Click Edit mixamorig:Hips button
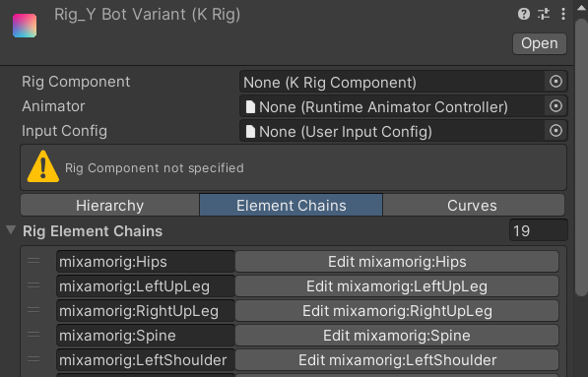The height and width of the screenshot is (377, 588). [x=397, y=262]
